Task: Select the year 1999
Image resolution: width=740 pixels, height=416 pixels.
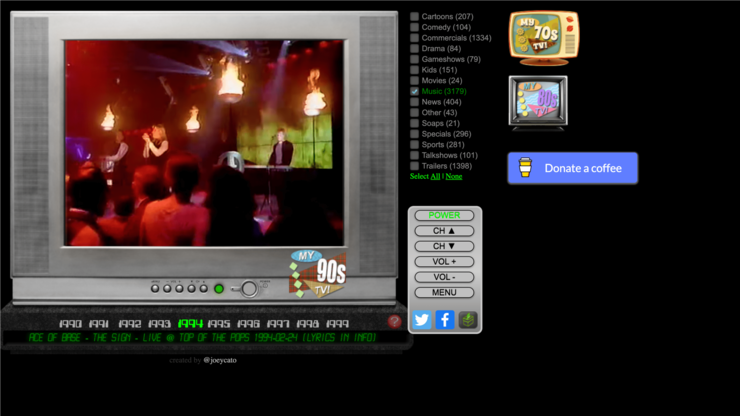Action: (x=337, y=324)
